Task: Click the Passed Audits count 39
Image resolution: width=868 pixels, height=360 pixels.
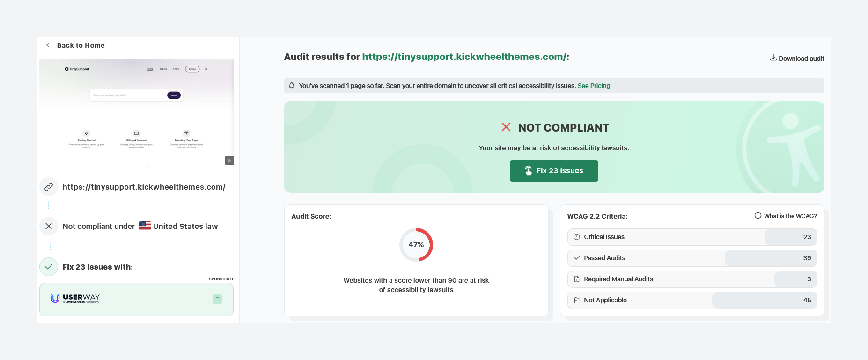Action: pos(807,258)
